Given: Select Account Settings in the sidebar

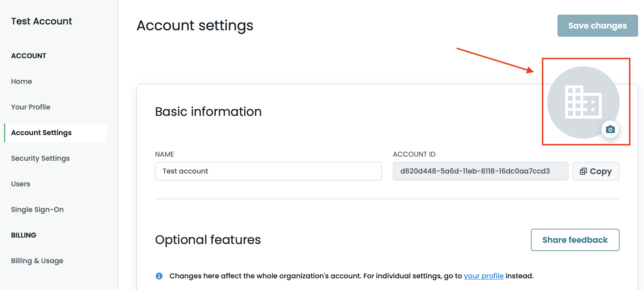Looking at the screenshot, I should (x=41, y=133).
